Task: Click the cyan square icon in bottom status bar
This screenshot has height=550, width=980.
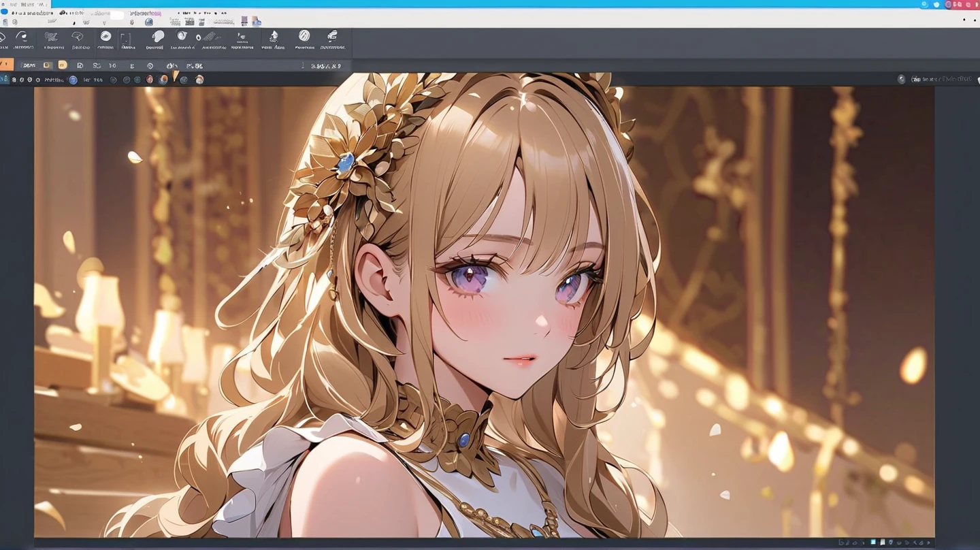Action: 873,542
